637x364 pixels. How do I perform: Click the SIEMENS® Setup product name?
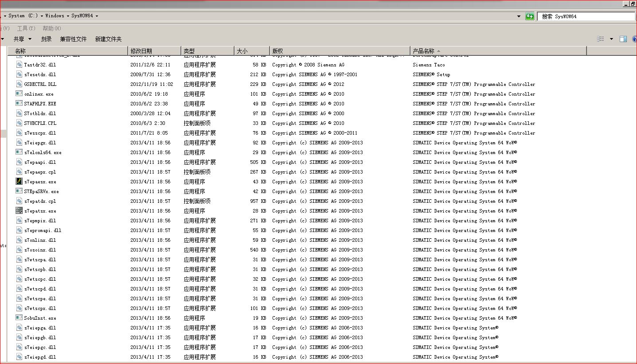[431, 74]
